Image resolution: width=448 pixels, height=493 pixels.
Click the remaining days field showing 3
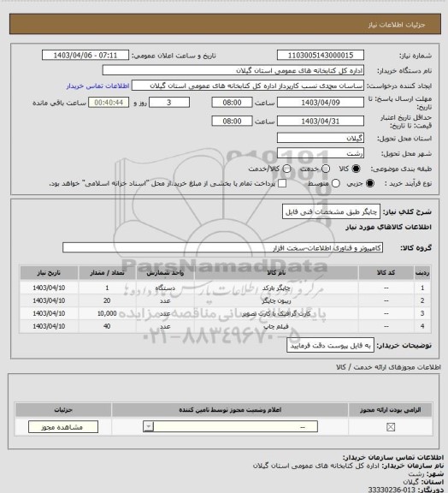(169, 103)
